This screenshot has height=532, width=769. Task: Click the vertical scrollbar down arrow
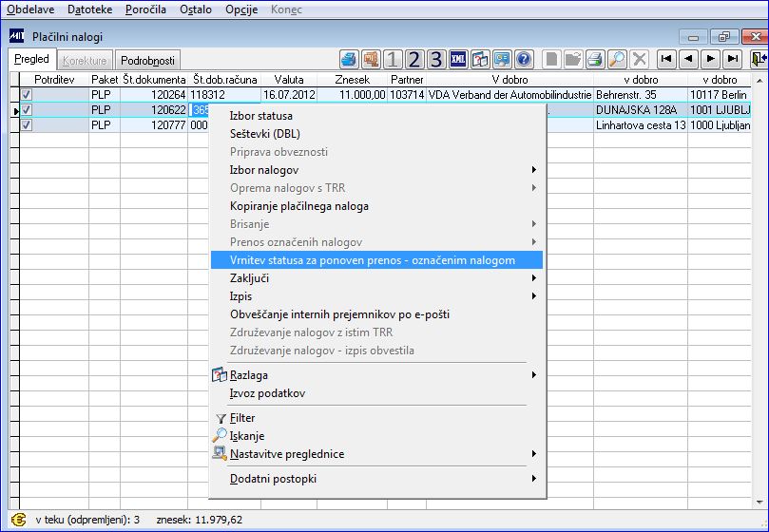(759, 503)
